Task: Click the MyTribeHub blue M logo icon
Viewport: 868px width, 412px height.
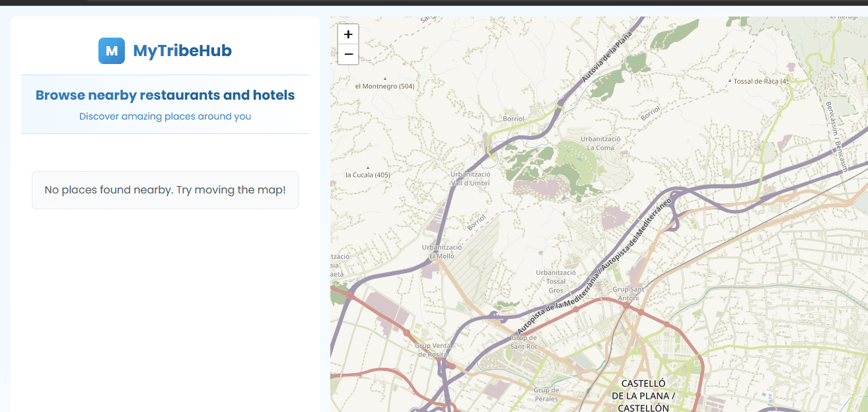Action: click(x=112, y=51)
